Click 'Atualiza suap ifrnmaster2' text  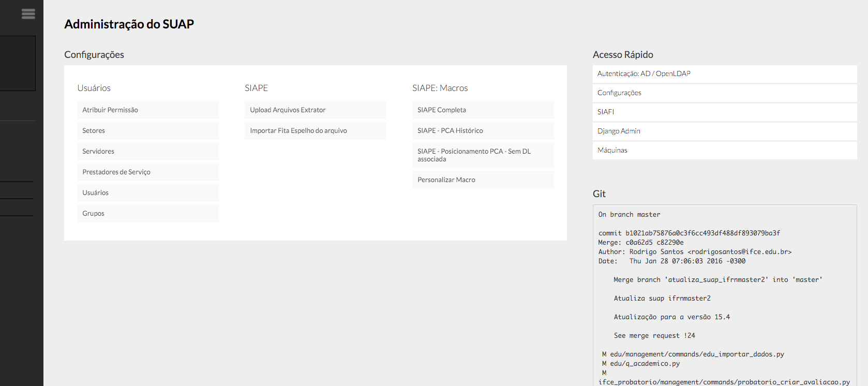662,299
